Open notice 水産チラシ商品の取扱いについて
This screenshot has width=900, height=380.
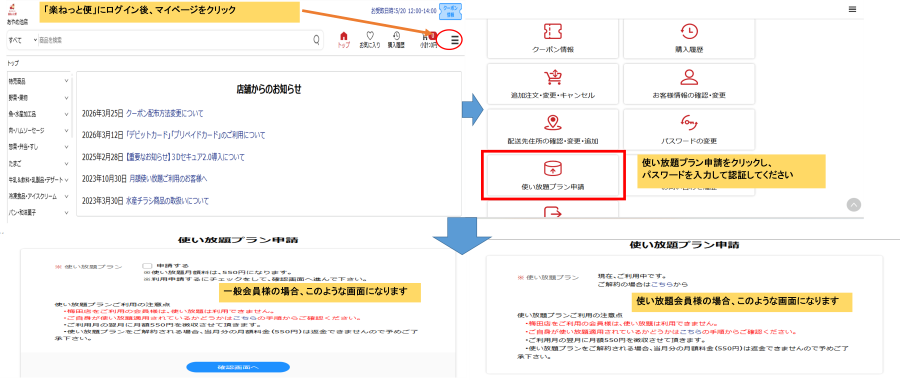(167, 201)
